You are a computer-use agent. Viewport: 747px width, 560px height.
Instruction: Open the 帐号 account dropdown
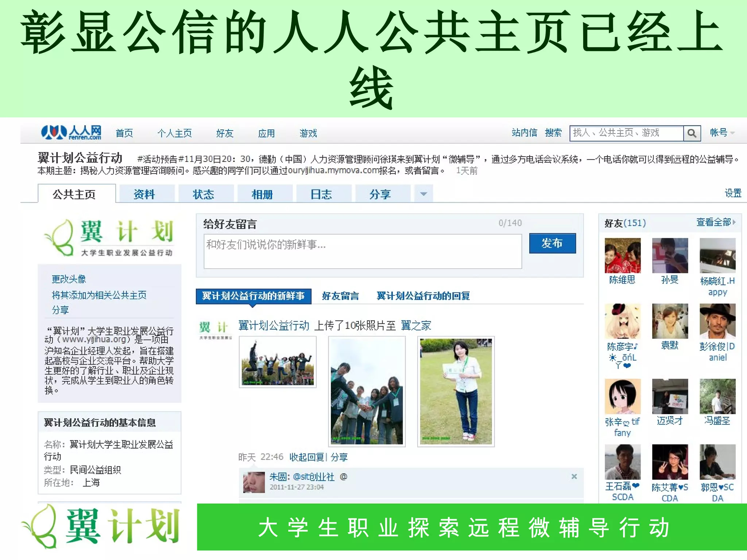point(722,133)
